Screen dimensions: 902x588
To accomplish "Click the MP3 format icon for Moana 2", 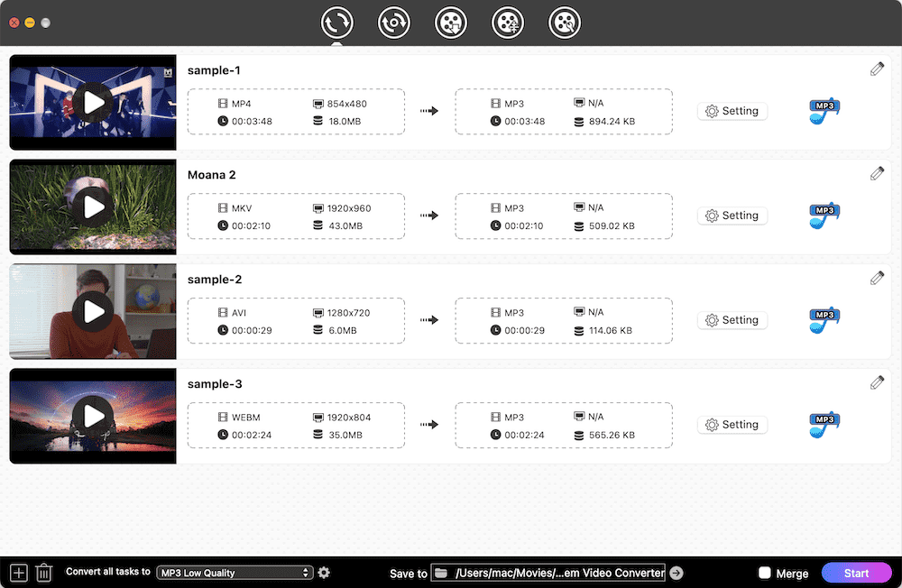I will 824,216.
